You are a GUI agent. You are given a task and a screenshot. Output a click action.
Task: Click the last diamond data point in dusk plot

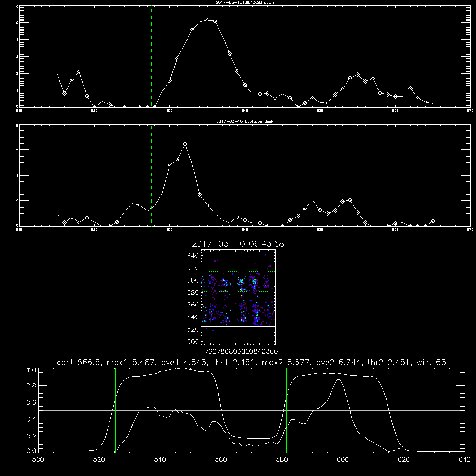pos(433,221)
